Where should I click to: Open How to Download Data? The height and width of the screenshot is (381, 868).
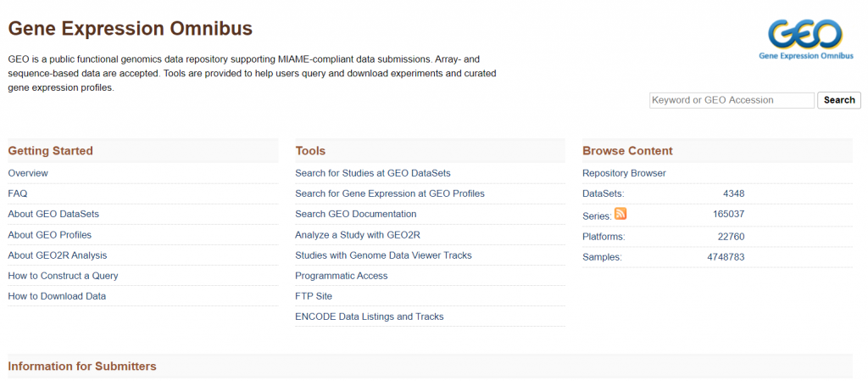57,296
